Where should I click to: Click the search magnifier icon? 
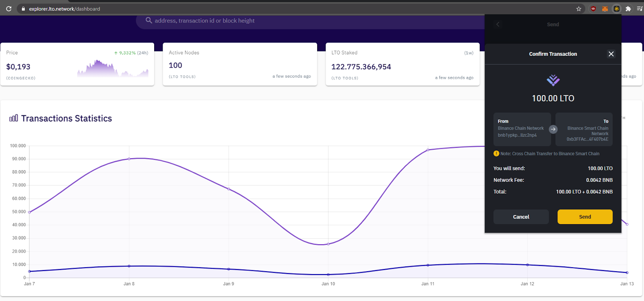(x=149, y=20)
